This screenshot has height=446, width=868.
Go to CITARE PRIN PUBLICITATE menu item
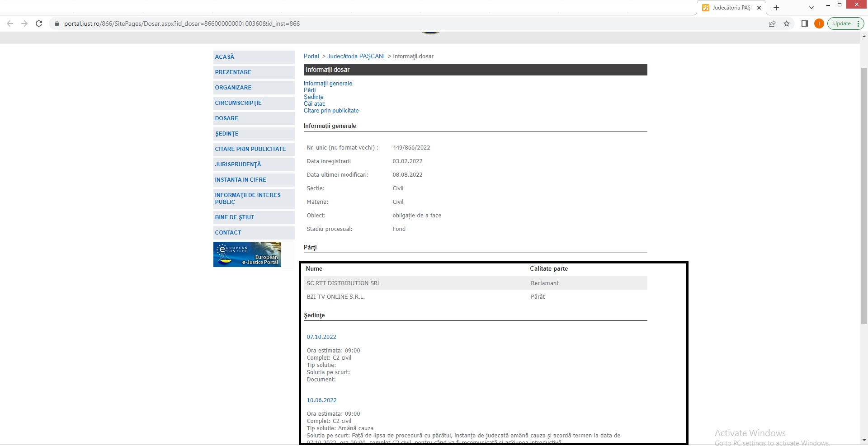click(x=250, y=149)
